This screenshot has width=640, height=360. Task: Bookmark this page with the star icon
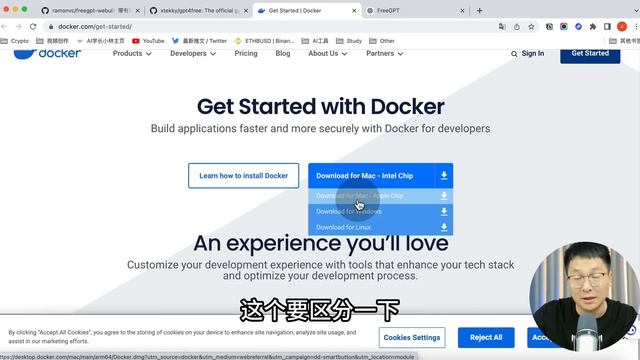pyautogui.click(x=531, y=27)
